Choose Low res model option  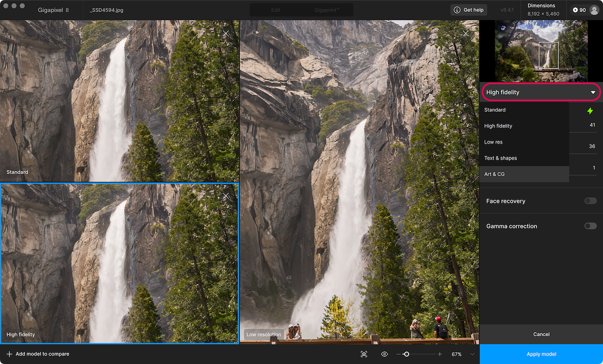point(524,142)
